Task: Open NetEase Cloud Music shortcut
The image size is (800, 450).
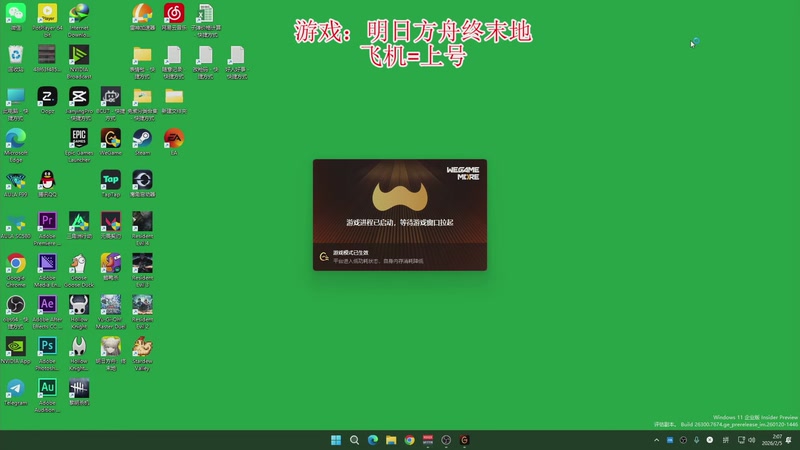Action: click(x=174, y=17)
